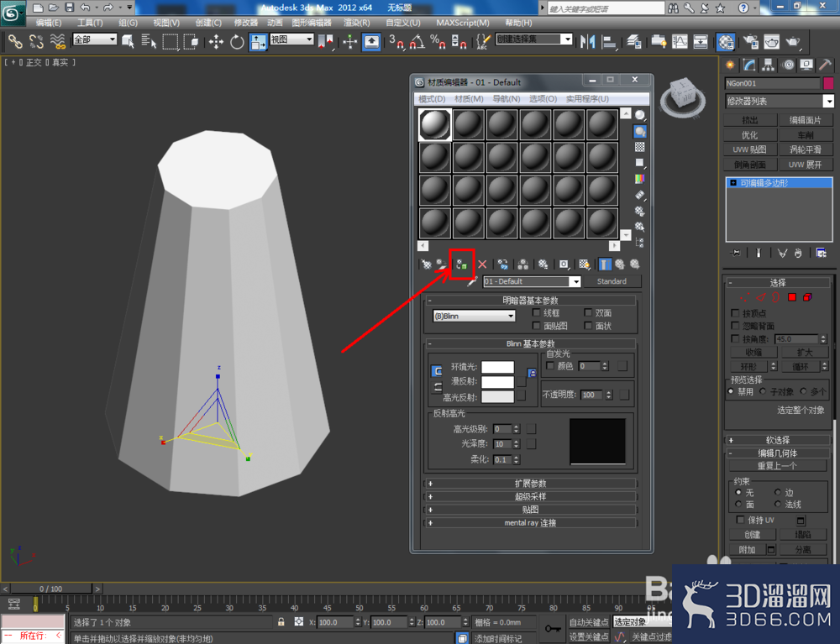This screenshot has height=644, width=840.
Task: Open the 工具(T) menu
Action: pyautogui.click(x=90, y=23)
